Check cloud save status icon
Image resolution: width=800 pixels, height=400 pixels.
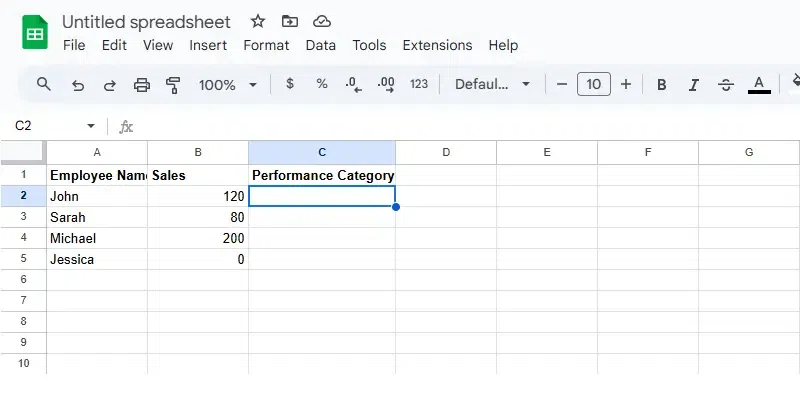coord(321,21)
